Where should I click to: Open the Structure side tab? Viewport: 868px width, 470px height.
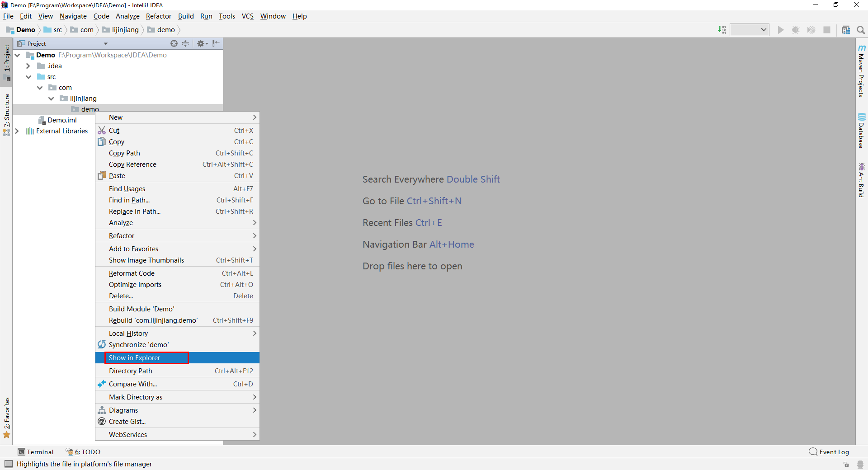[7, 115]
